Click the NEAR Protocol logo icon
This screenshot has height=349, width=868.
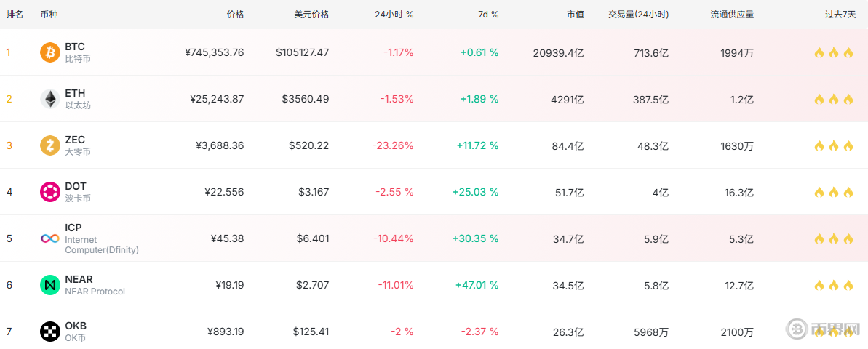(49, 285)
